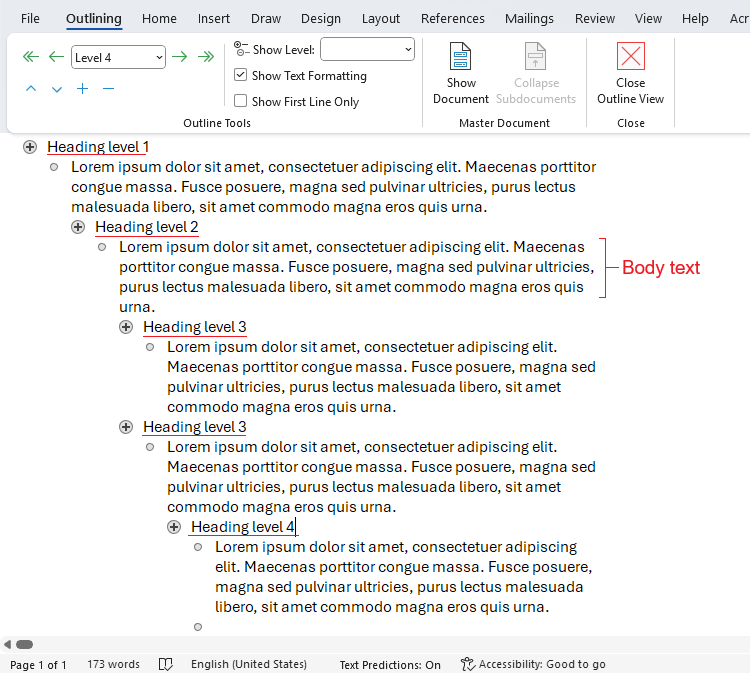Switch to the Insert ribbon tab
The height and width of the screenshot is (673, 750).
[214, 18]
